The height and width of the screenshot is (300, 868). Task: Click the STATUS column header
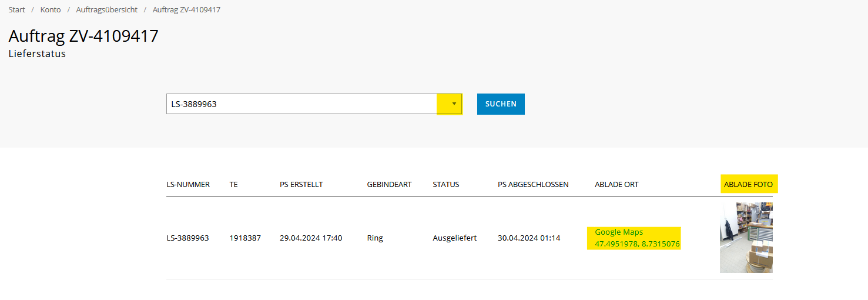point(446,184)
